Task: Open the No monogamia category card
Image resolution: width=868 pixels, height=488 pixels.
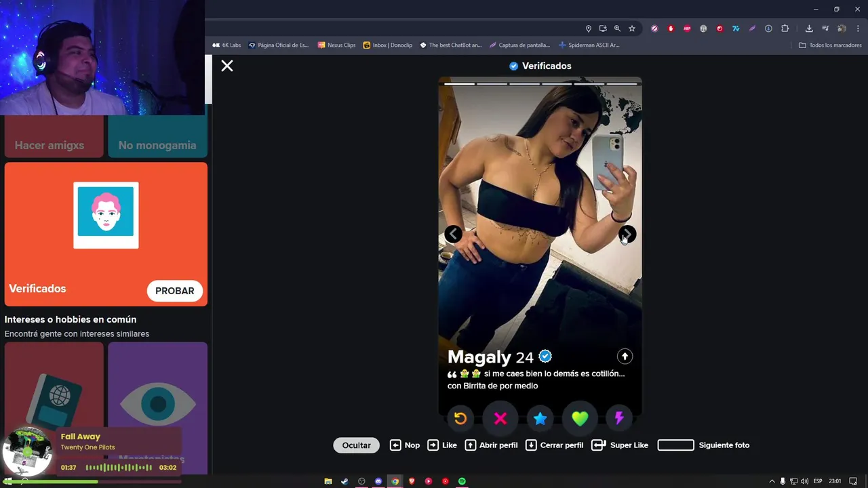Action: pyautogui.click(x=157, y=136)
